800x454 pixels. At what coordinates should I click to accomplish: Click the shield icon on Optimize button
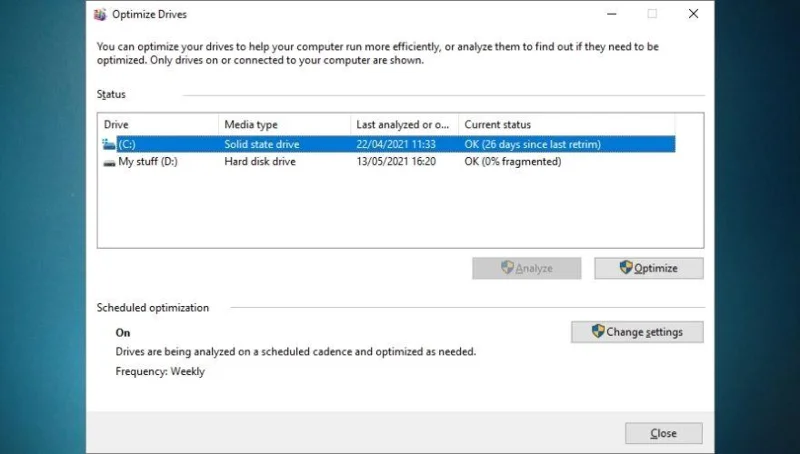coord(626,267)
